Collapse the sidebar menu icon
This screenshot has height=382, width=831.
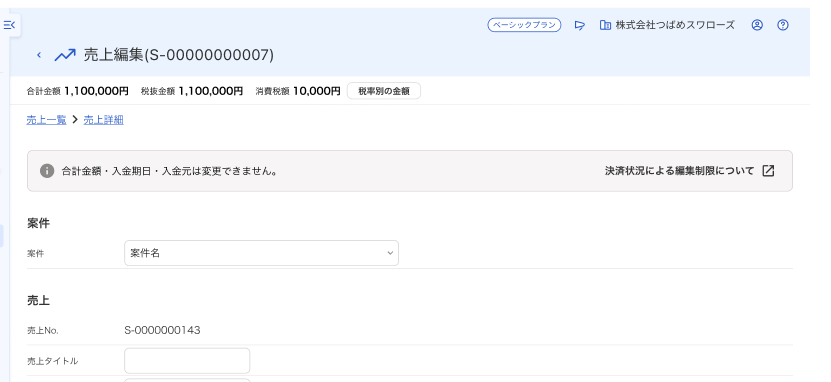coord(10,24)
